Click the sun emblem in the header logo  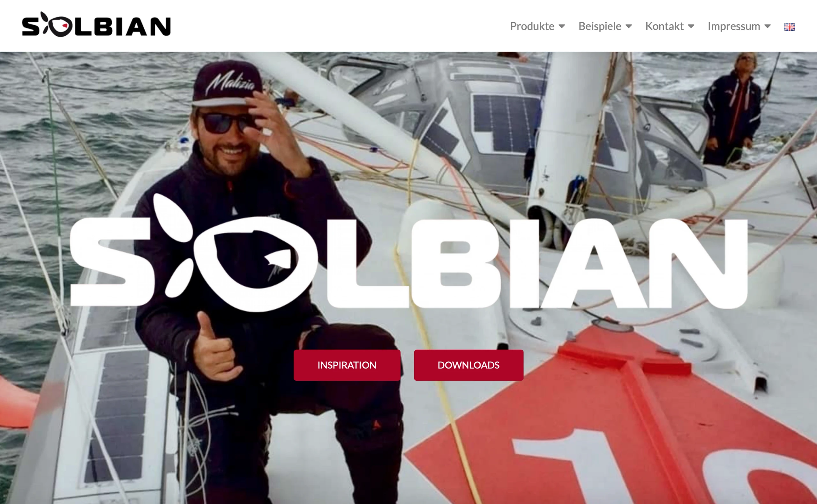point(57,25)
